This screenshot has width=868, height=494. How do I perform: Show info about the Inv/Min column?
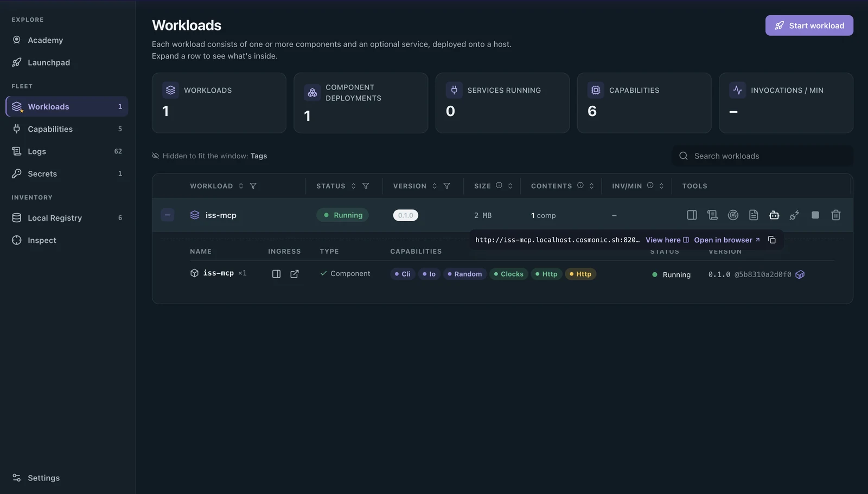click(x=650, y=185)
